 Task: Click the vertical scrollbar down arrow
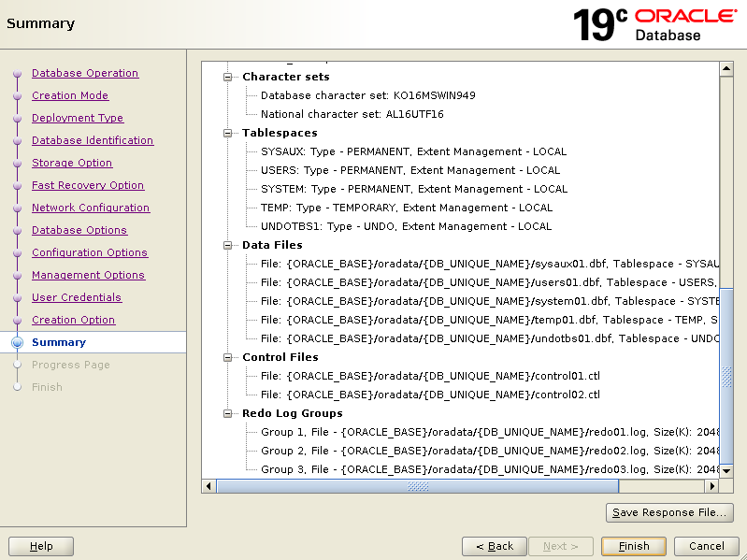[x=726, y=471]
